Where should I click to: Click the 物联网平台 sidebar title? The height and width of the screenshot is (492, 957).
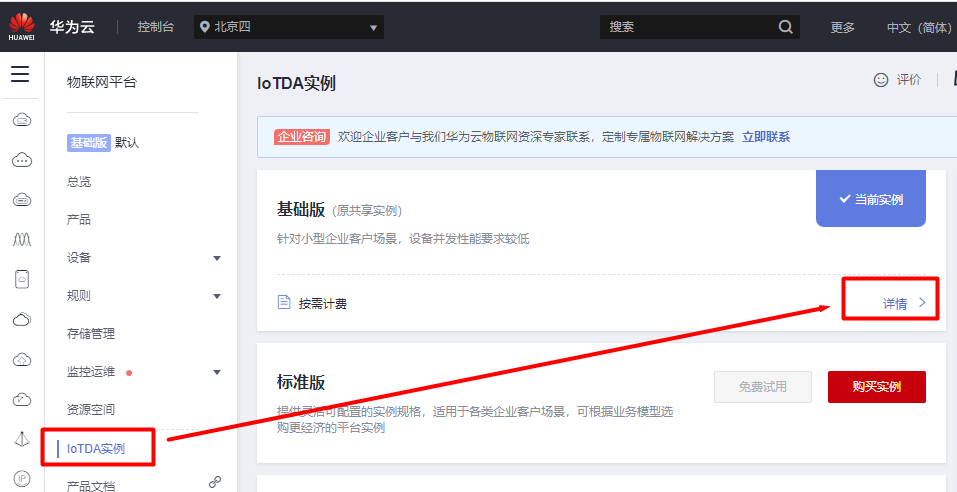(102, 83)
